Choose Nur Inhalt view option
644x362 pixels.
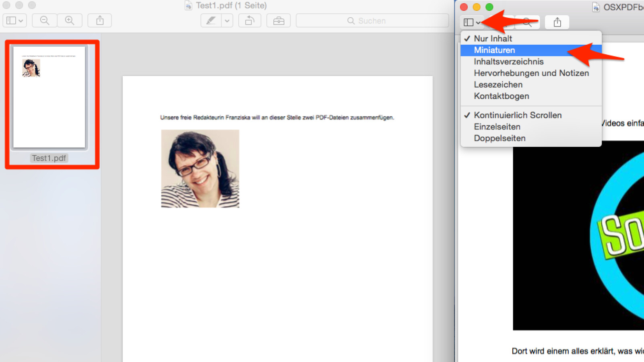point(531,39)
